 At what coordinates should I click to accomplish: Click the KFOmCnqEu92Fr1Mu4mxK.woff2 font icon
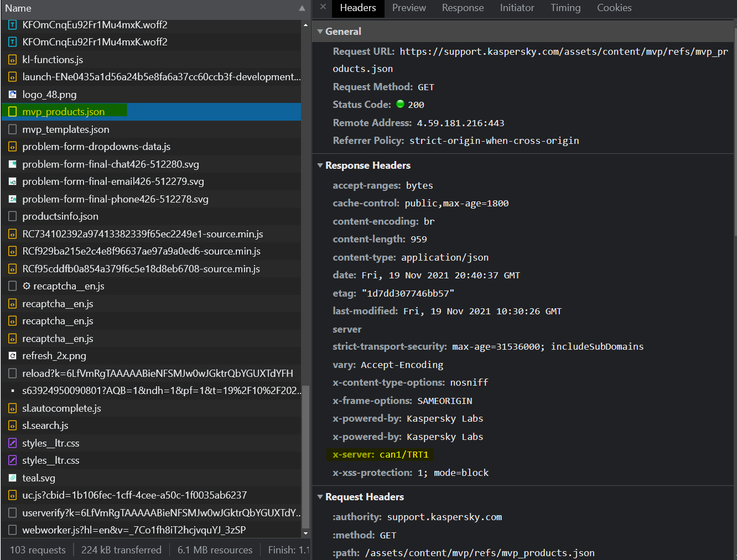[x=12, y=42]
